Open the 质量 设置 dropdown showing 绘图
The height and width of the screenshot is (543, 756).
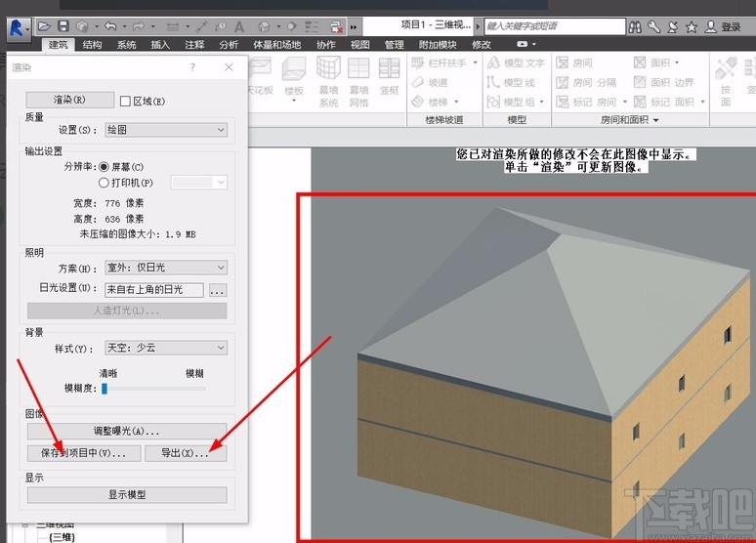point(166,130)
